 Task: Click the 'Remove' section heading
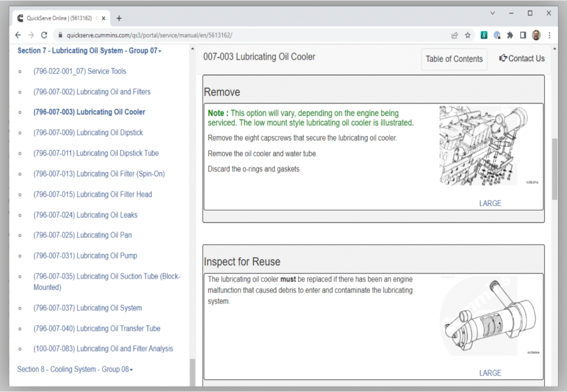(x=222, y=92)
